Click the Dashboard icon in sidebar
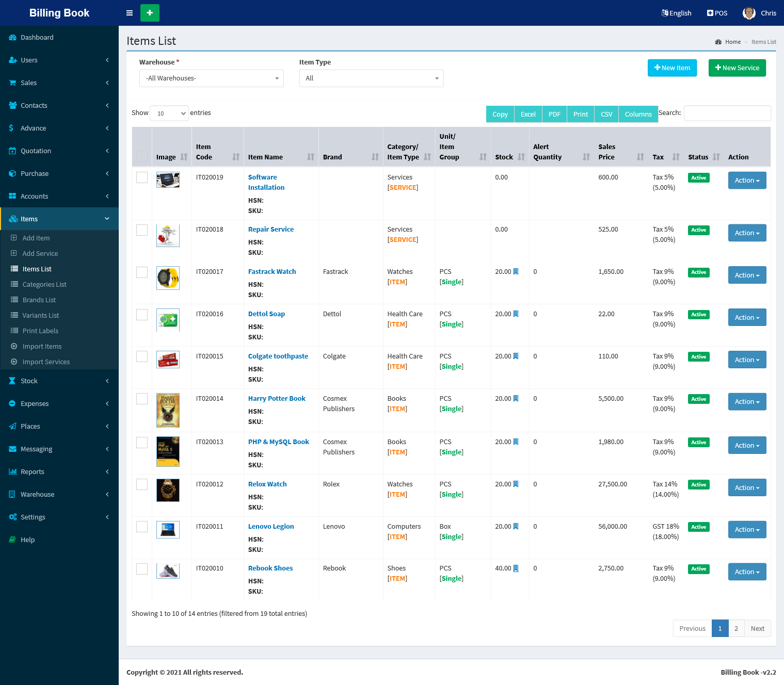 click(13, 38)
